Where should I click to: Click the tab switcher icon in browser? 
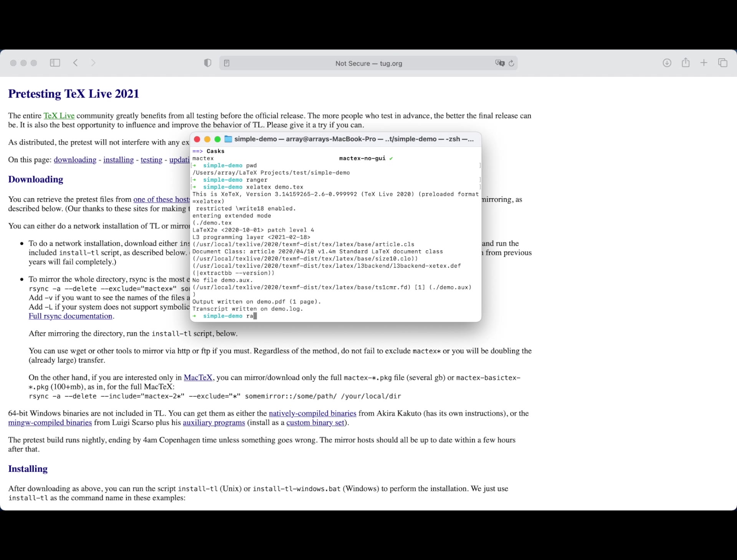tap(723, 63)
